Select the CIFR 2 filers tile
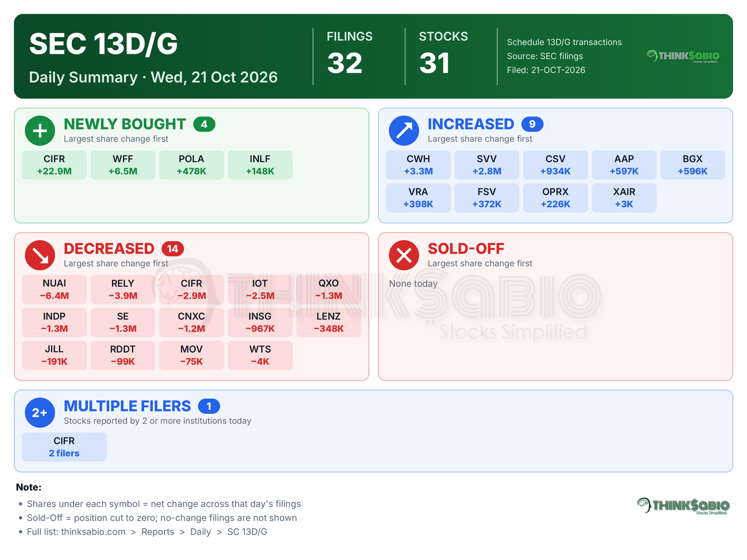 pos(64,447)
